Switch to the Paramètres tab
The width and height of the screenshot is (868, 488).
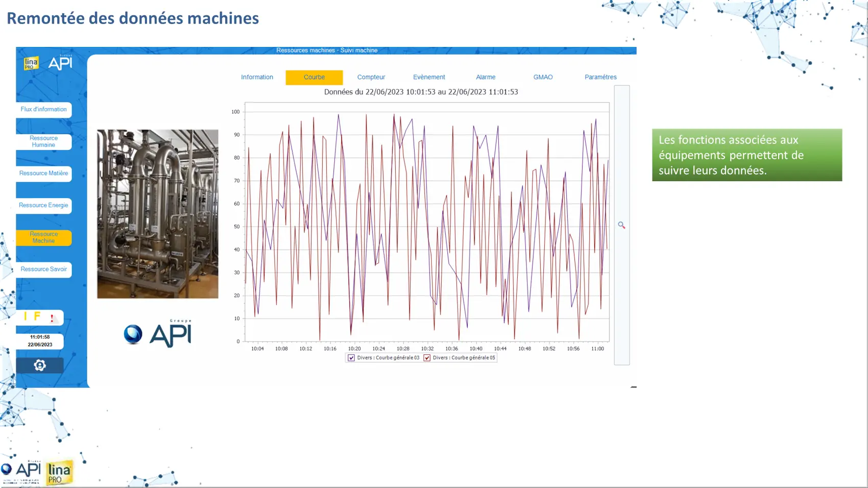600,77
